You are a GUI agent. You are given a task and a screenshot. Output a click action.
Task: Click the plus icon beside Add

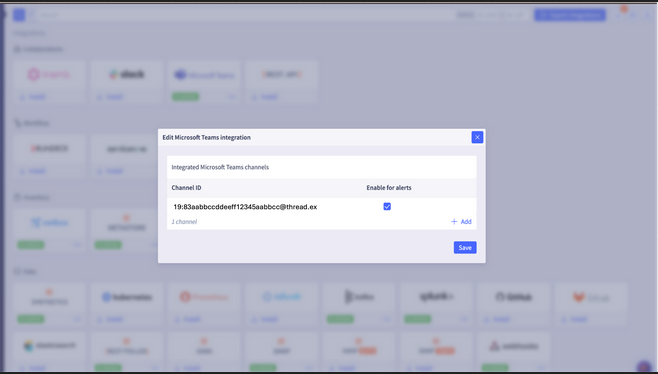click(454, 222)
